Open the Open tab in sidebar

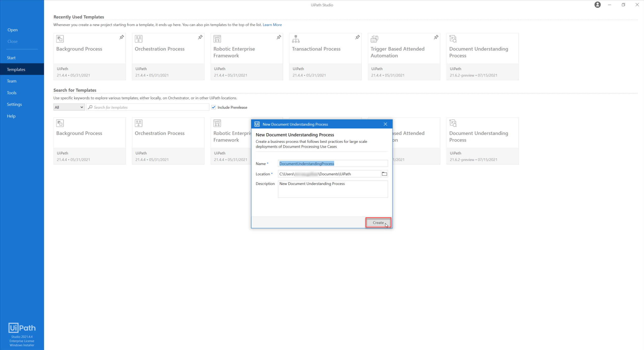pos(13,30)
